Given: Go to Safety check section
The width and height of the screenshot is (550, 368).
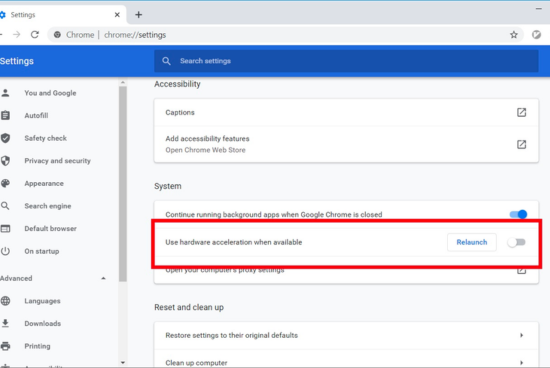Looking at the screenshot, I should pos(46,138).
